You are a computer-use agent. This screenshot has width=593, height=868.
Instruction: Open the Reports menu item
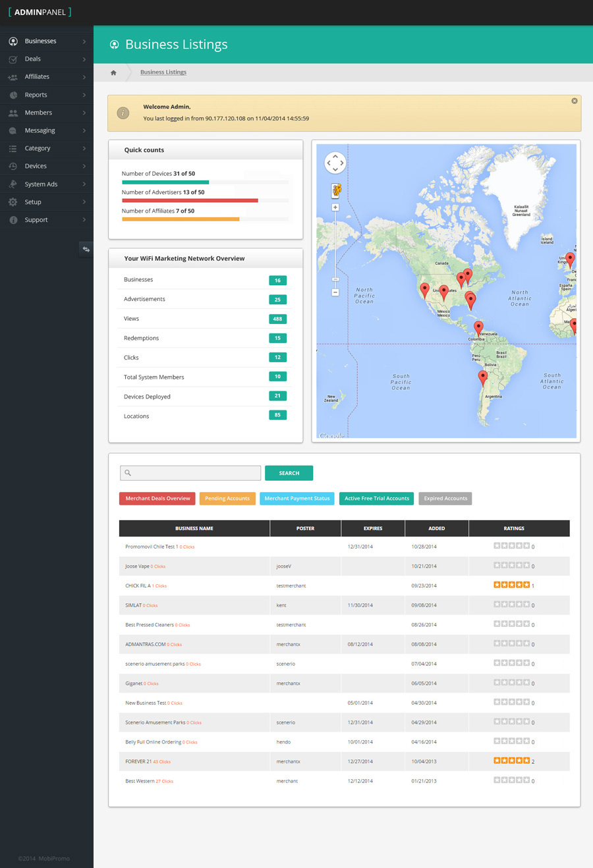[x=47, y=95]
